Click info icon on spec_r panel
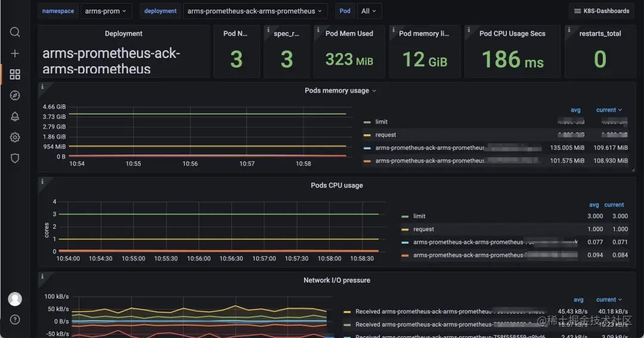 pos(268,30)
